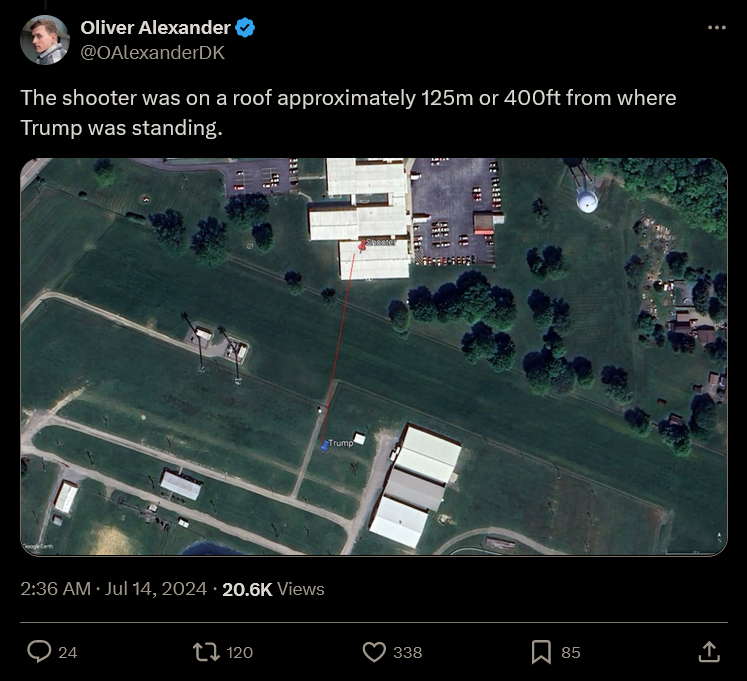Click the red Shooter marker on map
The image size is (747, 681).
(362, 244)
